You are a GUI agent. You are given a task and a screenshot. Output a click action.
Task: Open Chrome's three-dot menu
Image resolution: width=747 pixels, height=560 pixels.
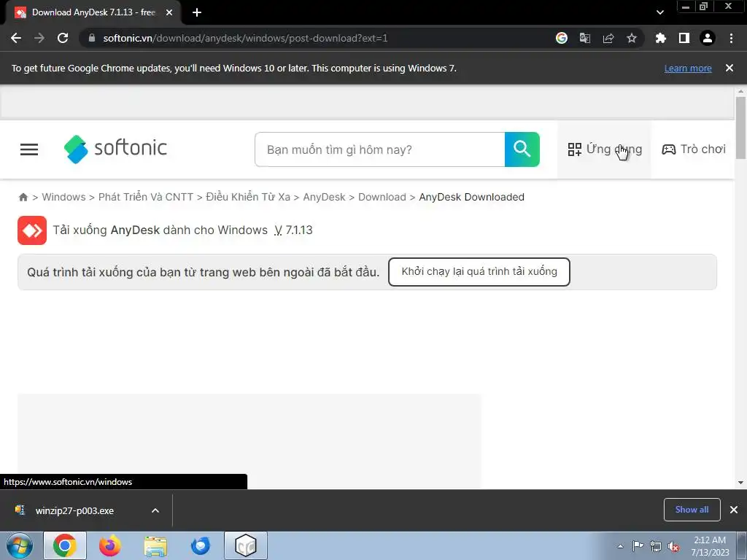click(731, 38)
